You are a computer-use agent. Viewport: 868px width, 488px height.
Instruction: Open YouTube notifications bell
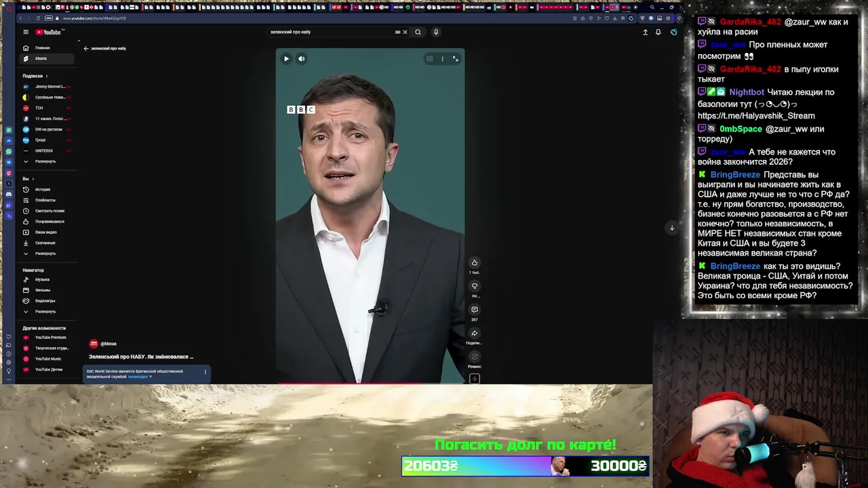[658, 32]
